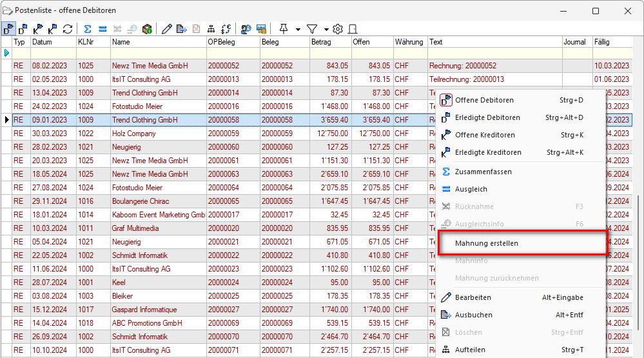Click the filter row cell under Name
644x358 pixels.
[158, 53]
